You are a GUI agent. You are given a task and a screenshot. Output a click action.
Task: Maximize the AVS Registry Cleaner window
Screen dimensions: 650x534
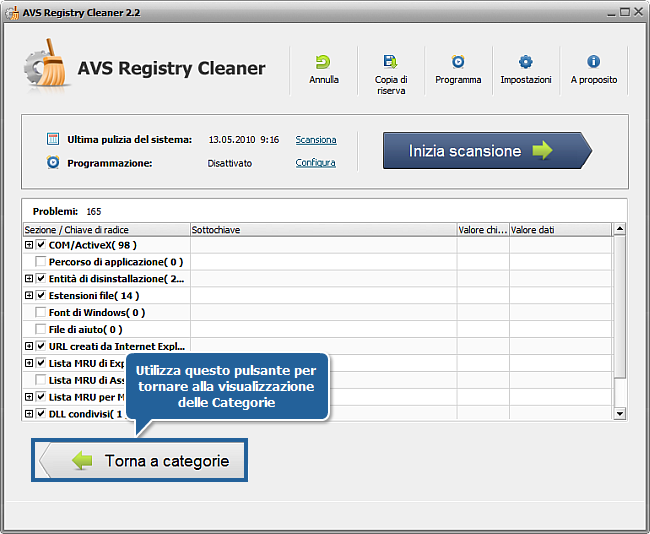[625, 12]
